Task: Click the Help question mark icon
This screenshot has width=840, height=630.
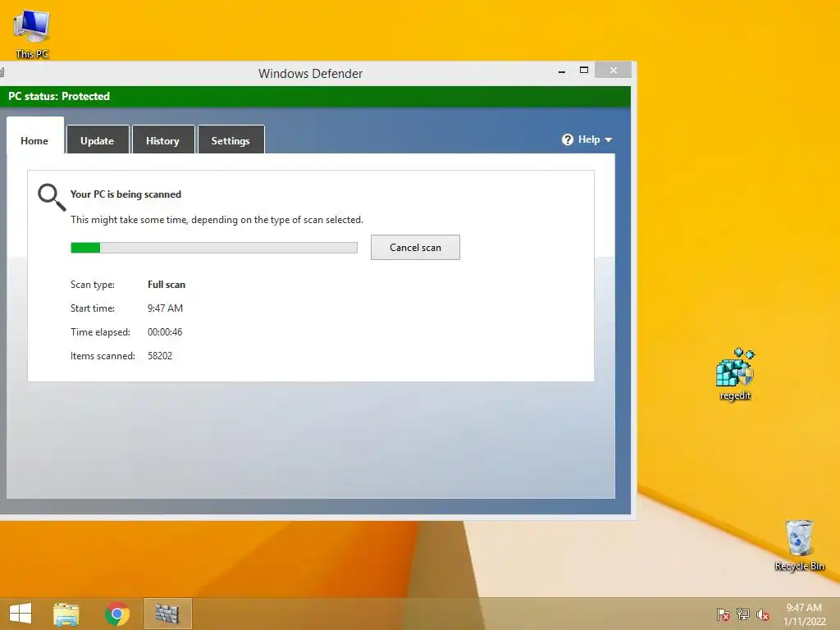Action: pyautogui.click(x=568, y=139)
